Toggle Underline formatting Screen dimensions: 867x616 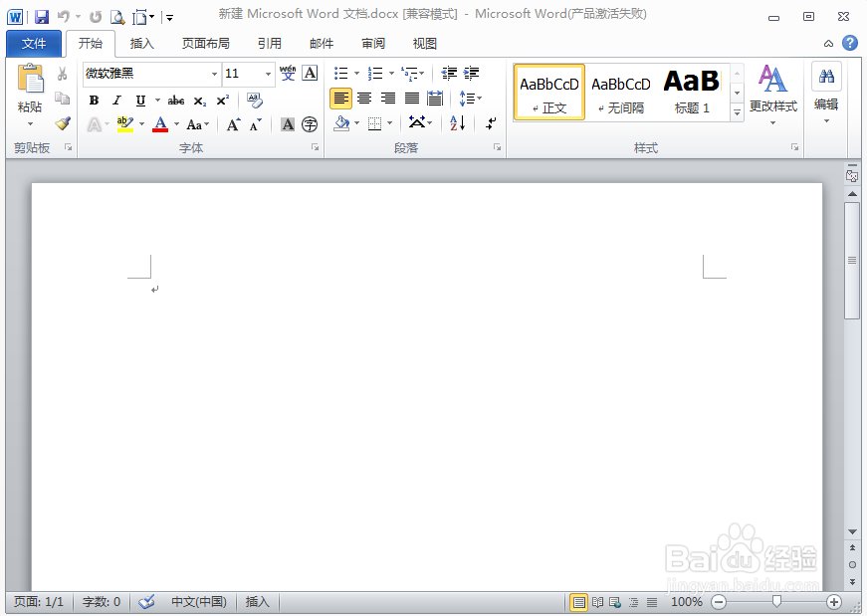coord(140,101)
